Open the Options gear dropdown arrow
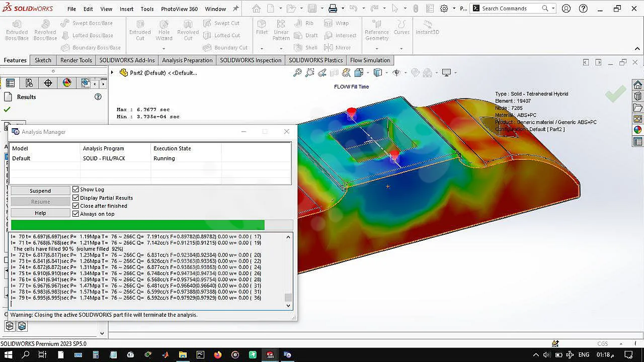The image size is (644, 362). [x=454, y=9]
